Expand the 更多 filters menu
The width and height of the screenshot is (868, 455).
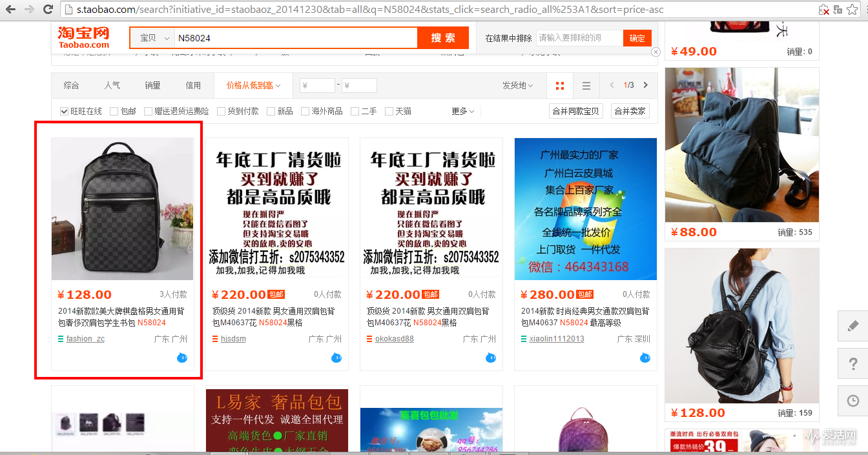click(462, 112)
